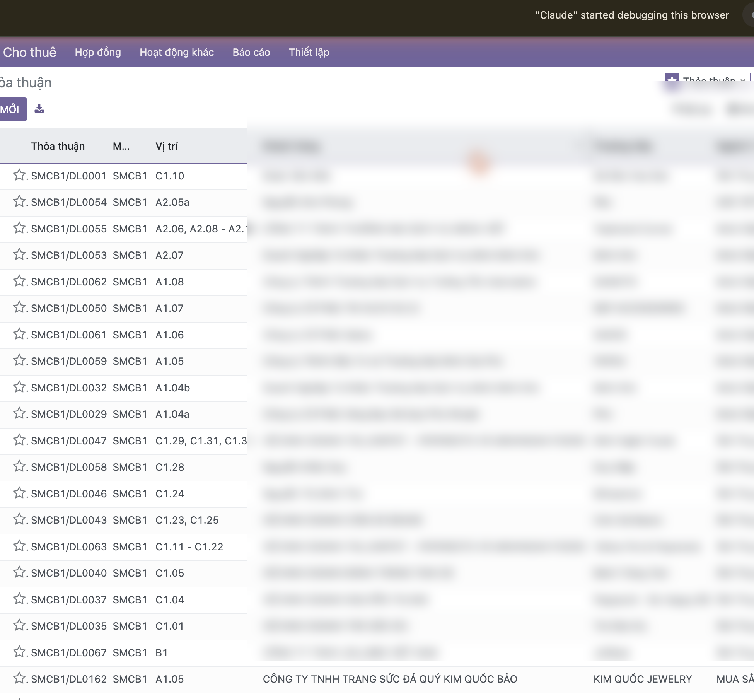Screen dimensions: 754x700
Task: Star the SMCB1/DL0047 record
Action: (19, 440)
